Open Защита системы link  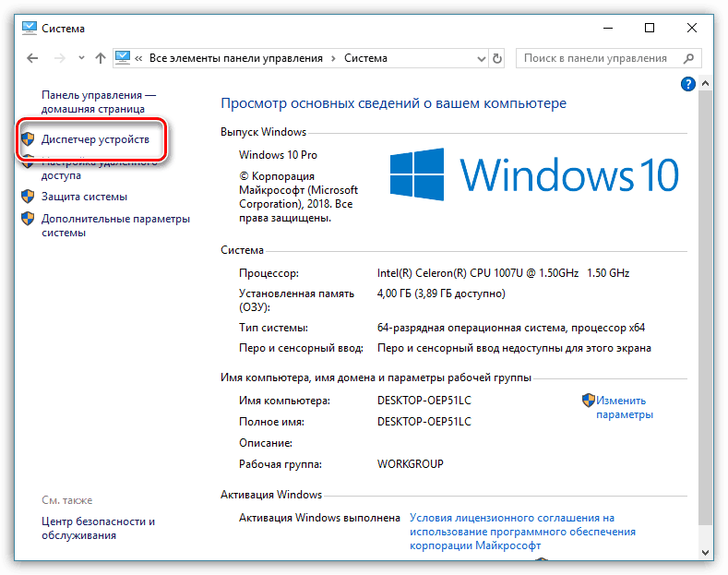coord(84,197)
